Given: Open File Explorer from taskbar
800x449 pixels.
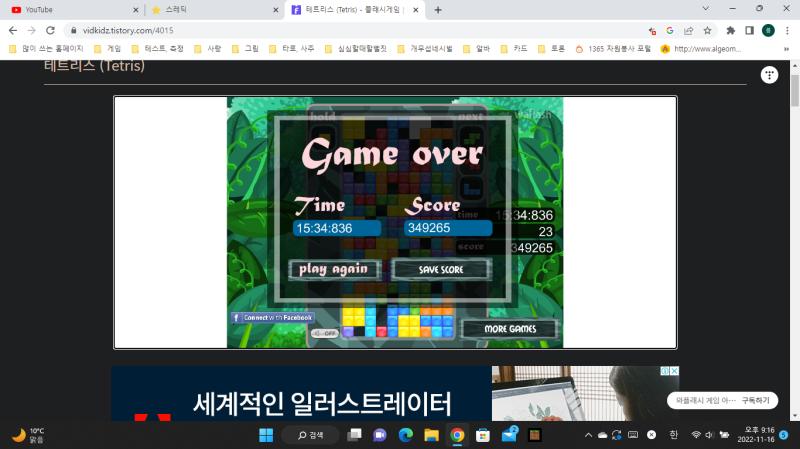Looking at the screenshot, I should [x=432, y=435].
